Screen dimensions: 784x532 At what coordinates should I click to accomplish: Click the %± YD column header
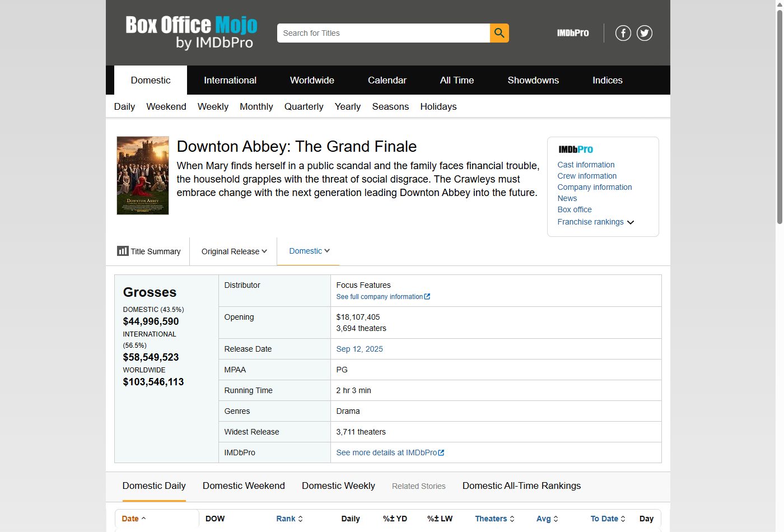pos(395,519)
